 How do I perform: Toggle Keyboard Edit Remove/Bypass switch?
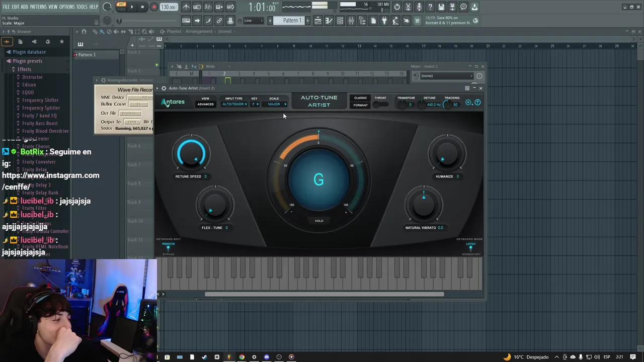168,248
